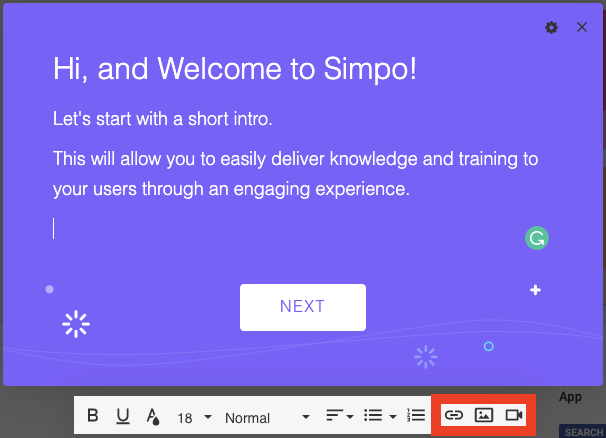Click the SEARCH button behind the card
Viewport: 606px width, 438px height.
[x=582, y=431]
